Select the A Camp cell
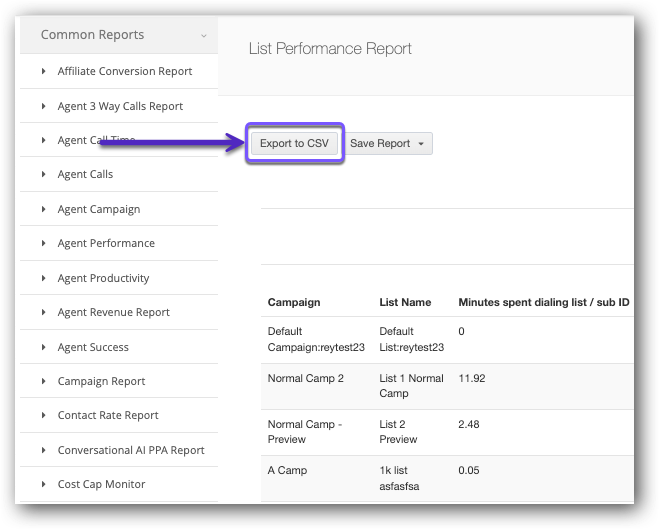This screenshot has height=529, width=659. pos(287,470)
